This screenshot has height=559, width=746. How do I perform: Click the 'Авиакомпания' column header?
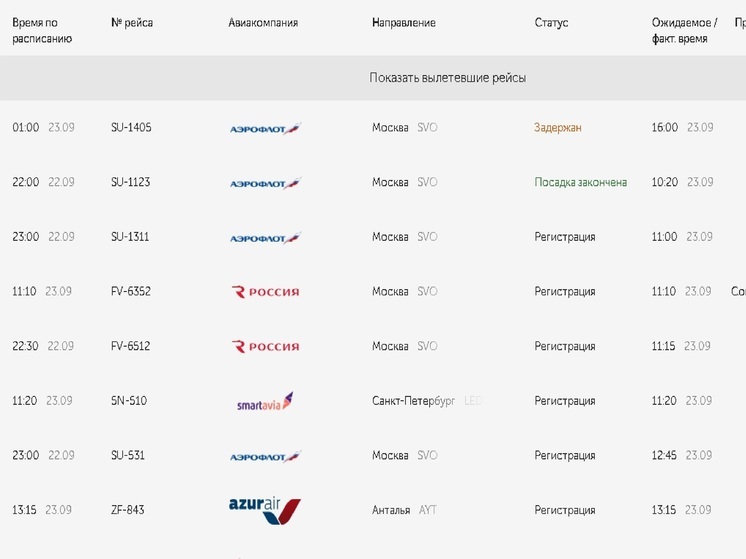tap(263, 22)
